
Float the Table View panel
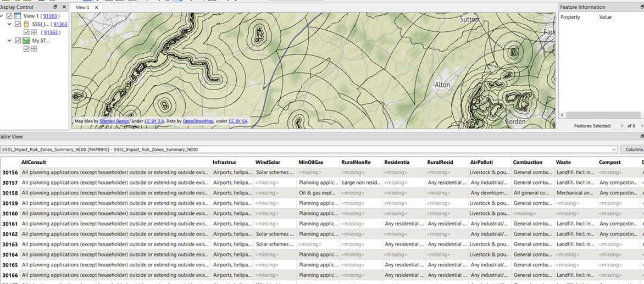[642, 136]
